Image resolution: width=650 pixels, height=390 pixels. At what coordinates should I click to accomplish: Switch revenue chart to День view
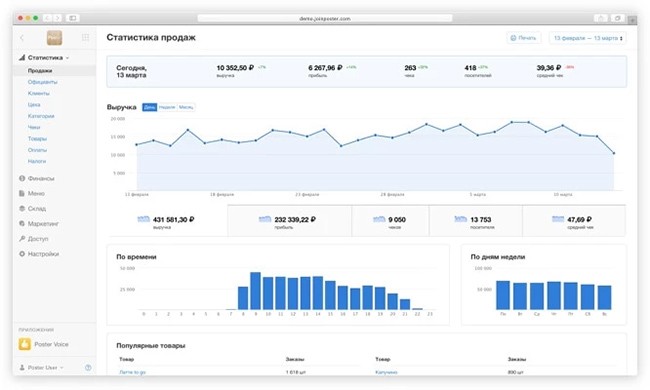point(149,107)
